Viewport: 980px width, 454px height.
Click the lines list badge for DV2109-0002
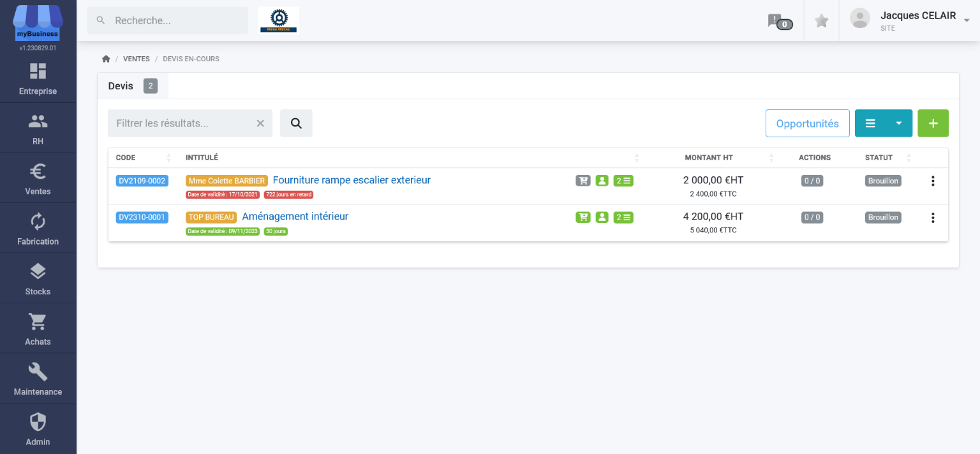(623, 181)
